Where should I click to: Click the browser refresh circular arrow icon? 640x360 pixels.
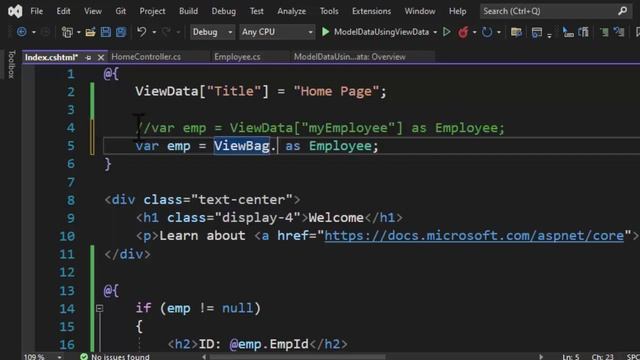487,32
